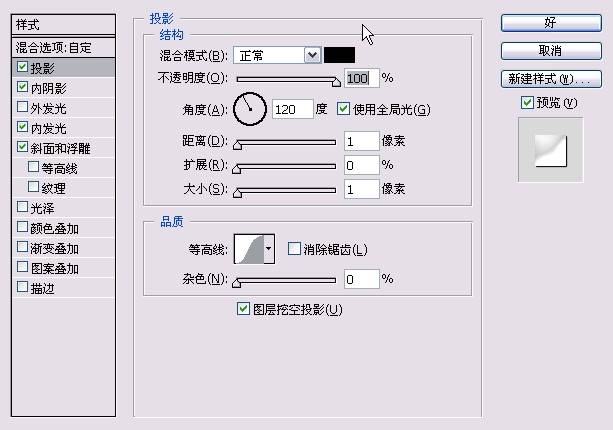Enable the 渐变叠加 effect checkbox
613x430 pixels.
coord(23,247)
